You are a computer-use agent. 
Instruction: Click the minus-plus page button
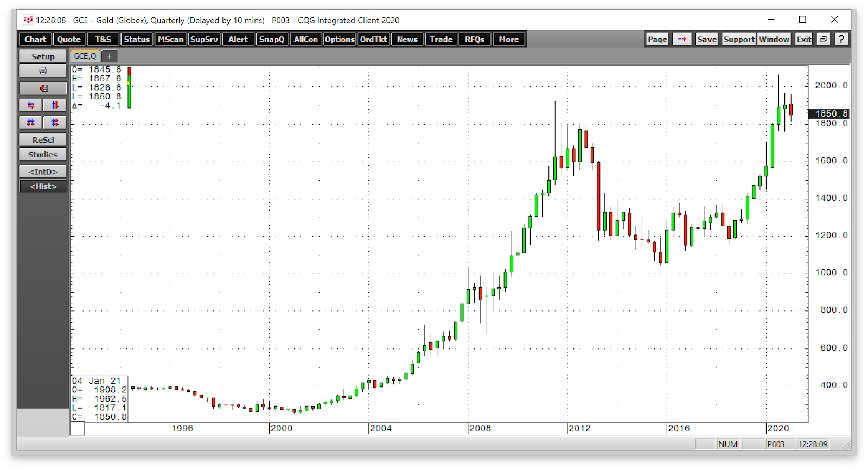point(682,39)
